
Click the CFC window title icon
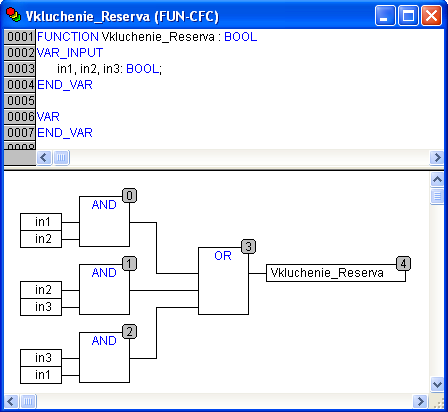[x=14, y=15]
